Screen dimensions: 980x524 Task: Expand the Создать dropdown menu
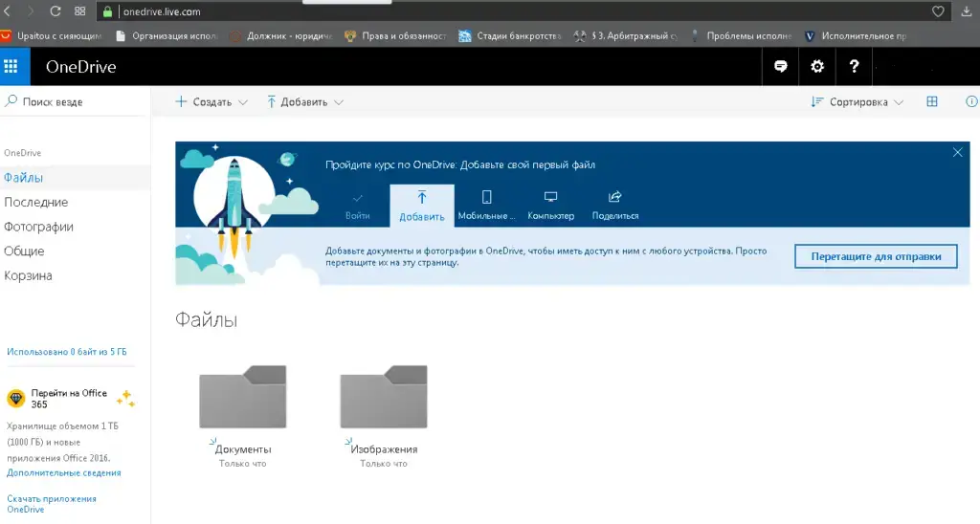click(212, 102)
